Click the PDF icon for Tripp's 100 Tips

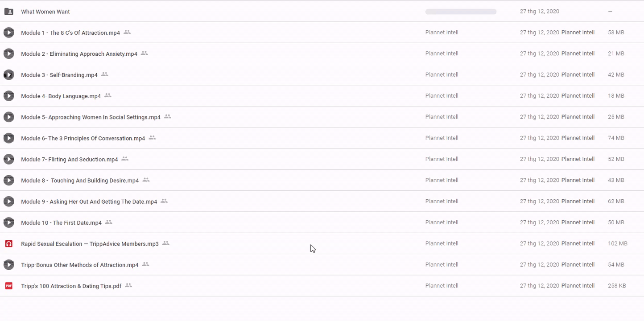(8, 286)
